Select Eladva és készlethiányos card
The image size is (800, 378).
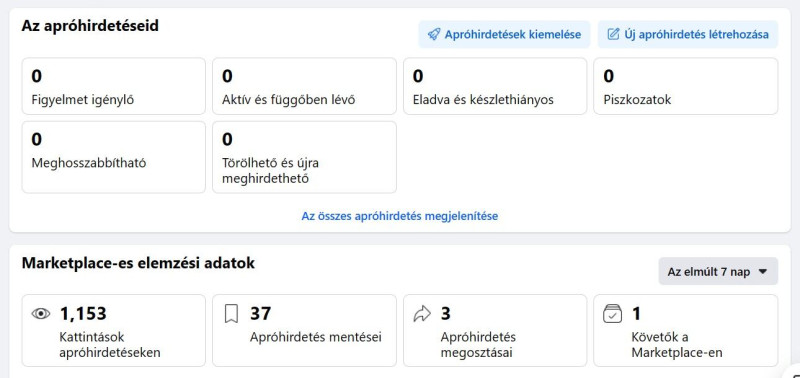[495, 86]
